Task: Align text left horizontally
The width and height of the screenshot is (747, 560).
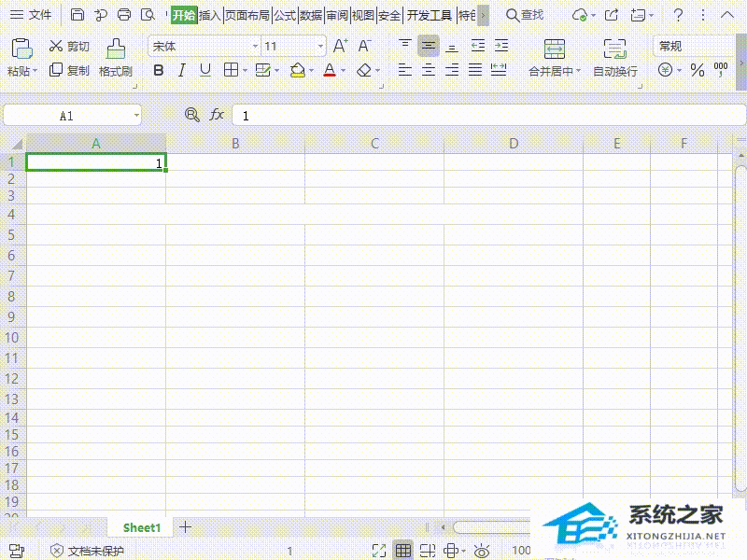Action: click(x=405, y=71)
